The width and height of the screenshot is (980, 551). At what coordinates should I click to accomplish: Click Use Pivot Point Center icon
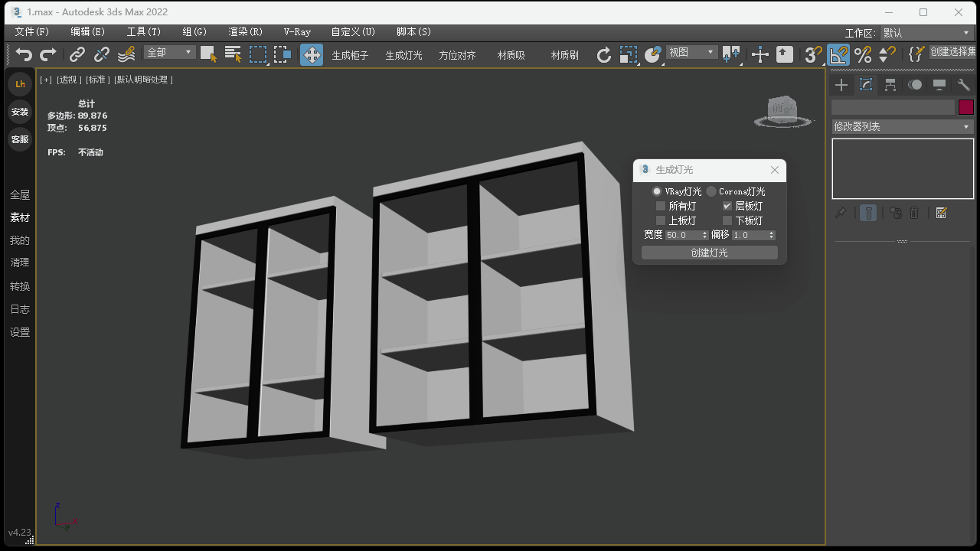731,54
